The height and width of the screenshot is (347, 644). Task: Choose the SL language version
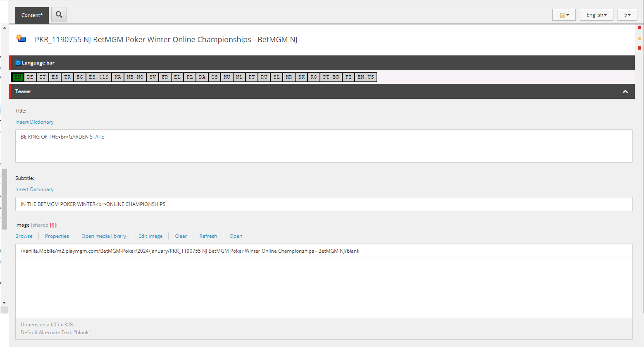tap(277, 77)
